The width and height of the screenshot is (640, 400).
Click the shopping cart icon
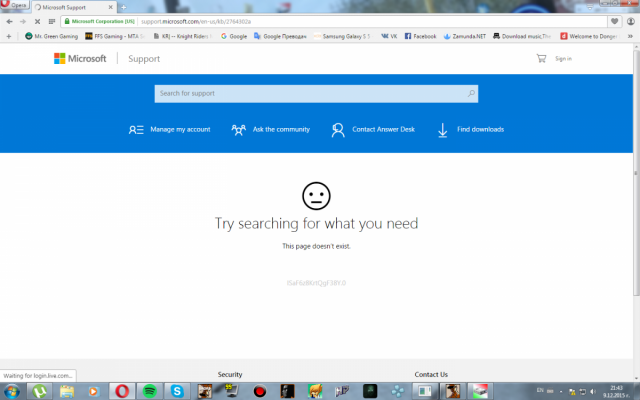[541, 59]
